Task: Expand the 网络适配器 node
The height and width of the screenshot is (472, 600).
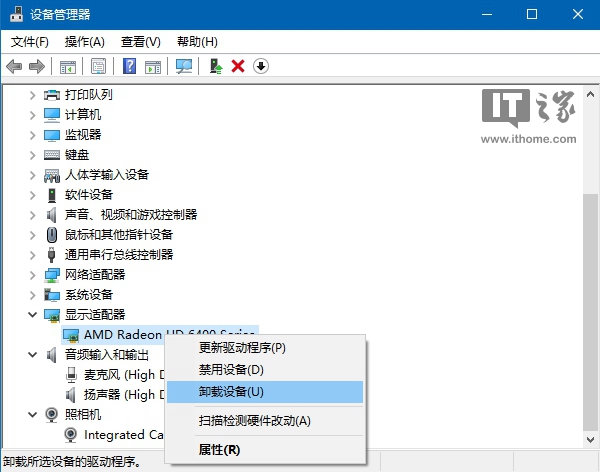Action: (33, 275)
